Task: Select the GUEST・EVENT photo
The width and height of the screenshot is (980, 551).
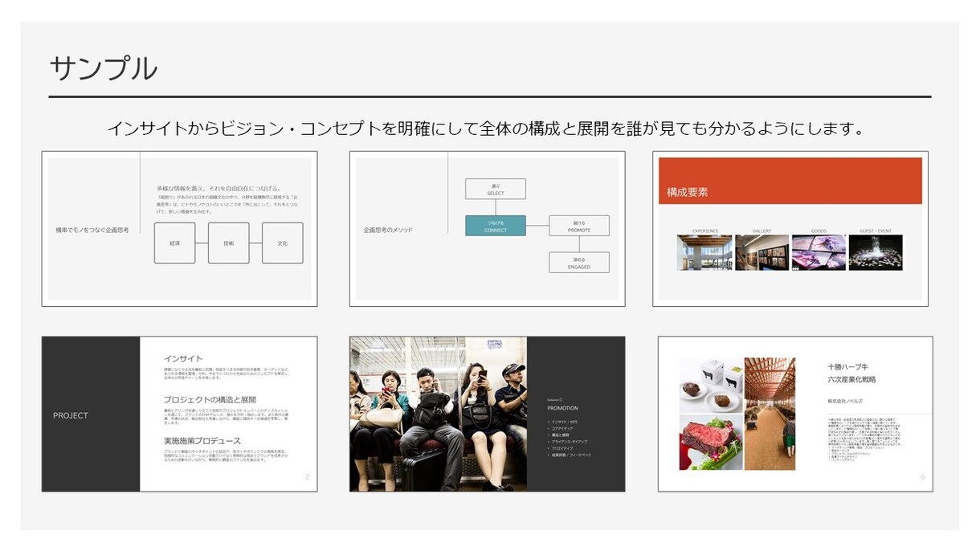Action: 876,252
